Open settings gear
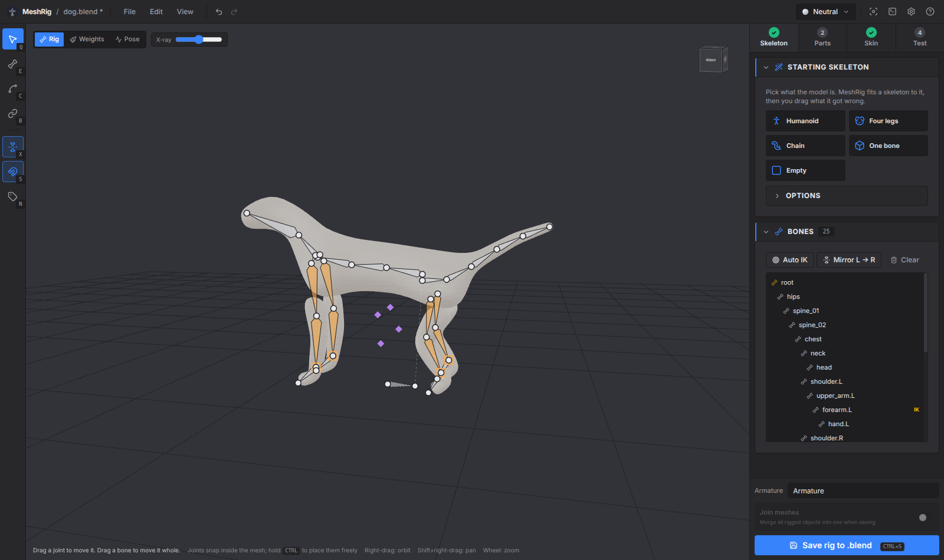The width and height of the screenshot is (944, 560). tap(912, 12)
